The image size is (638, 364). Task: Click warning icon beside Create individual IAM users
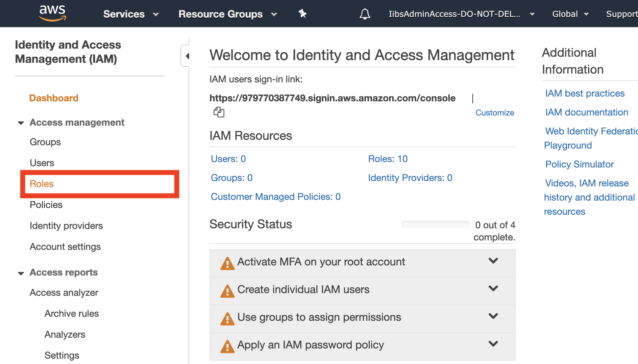227,291
